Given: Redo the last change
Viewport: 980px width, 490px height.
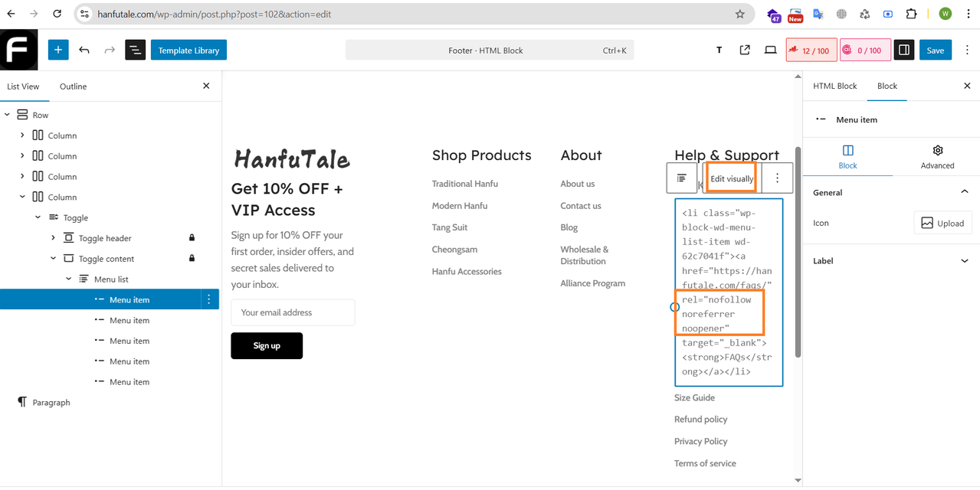Looking at the screenshot, I should (x=110, y=50).
